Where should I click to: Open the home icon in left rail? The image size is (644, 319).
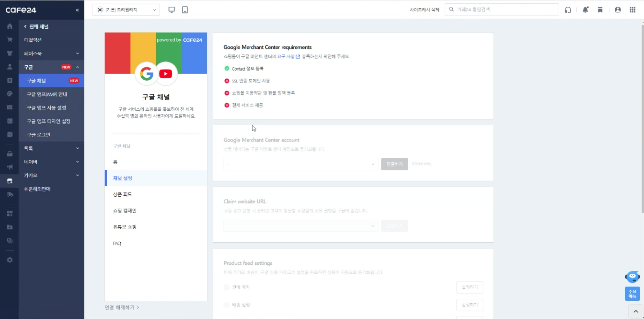(x=10, y=26)
